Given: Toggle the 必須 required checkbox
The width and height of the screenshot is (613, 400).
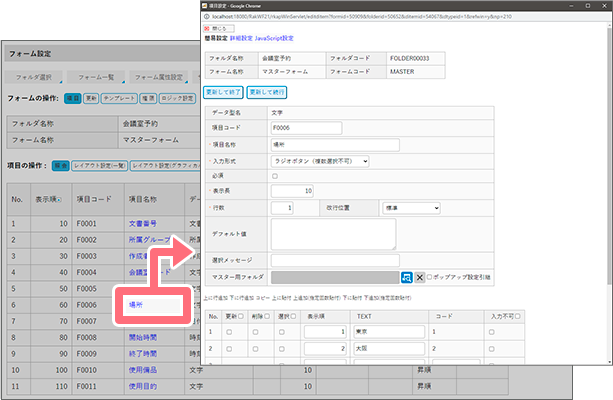Looking at the screenshot, I should click(x=275, y=176).
